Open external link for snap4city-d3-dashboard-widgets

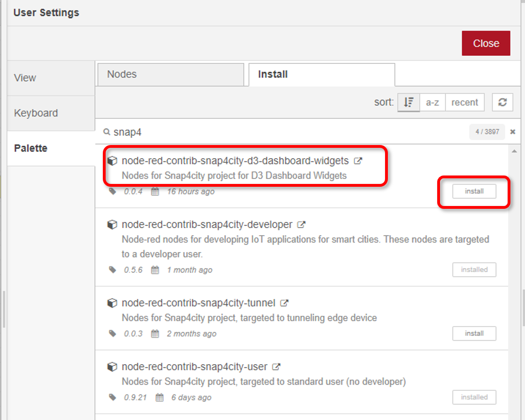pyautogui.click(x=358, y=161)
